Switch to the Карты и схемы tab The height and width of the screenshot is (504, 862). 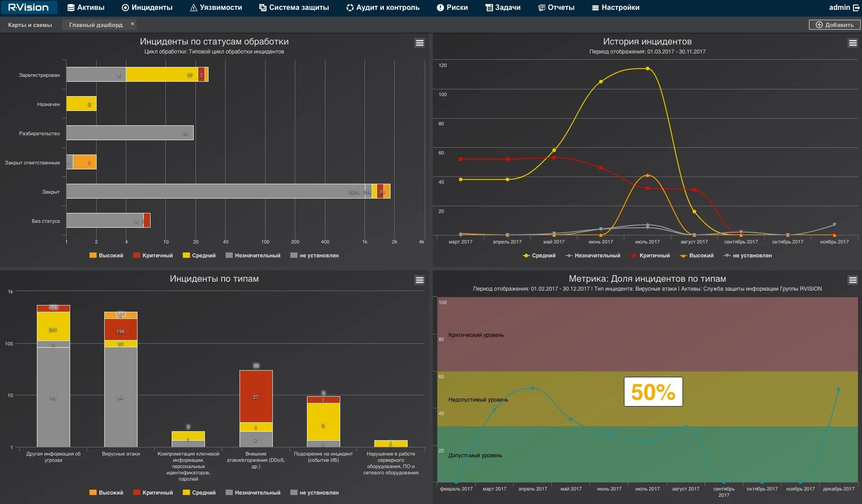click(x=30, y=25)
